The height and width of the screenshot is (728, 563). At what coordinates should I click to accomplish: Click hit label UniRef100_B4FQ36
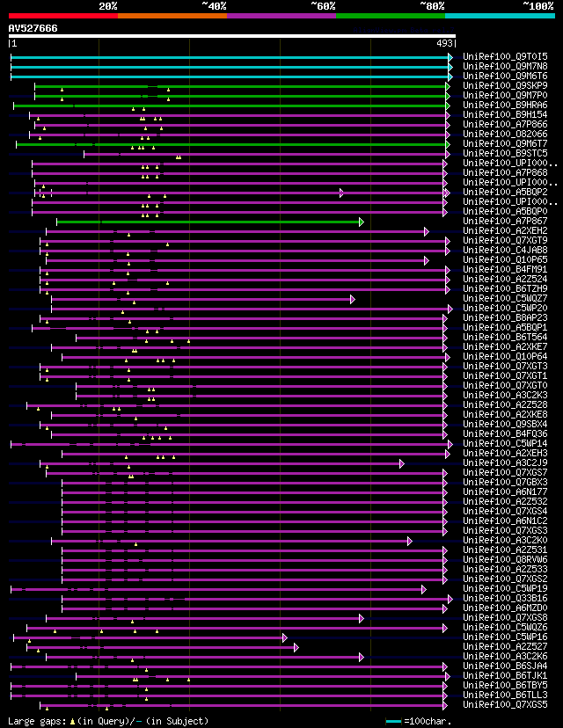coord(505,434)
